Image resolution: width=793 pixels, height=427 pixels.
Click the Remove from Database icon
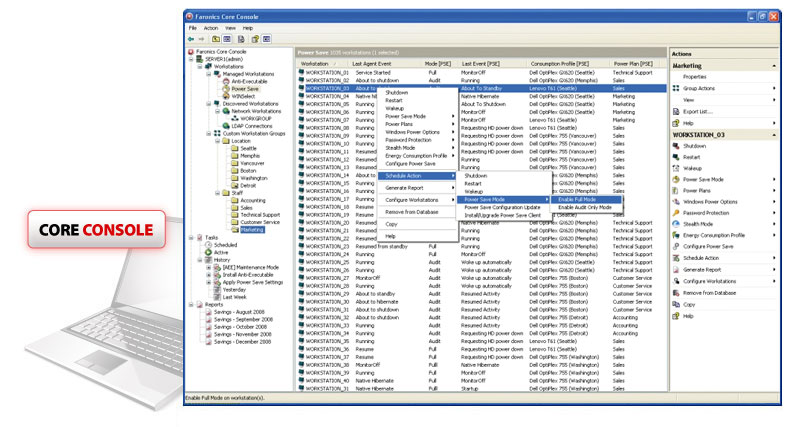(676, 292)
